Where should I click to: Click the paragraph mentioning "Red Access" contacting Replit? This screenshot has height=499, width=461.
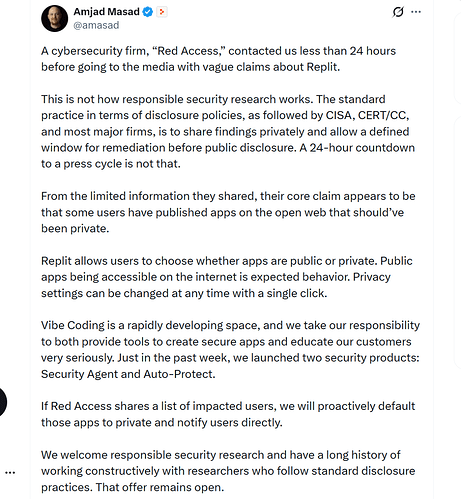[218, 59]
